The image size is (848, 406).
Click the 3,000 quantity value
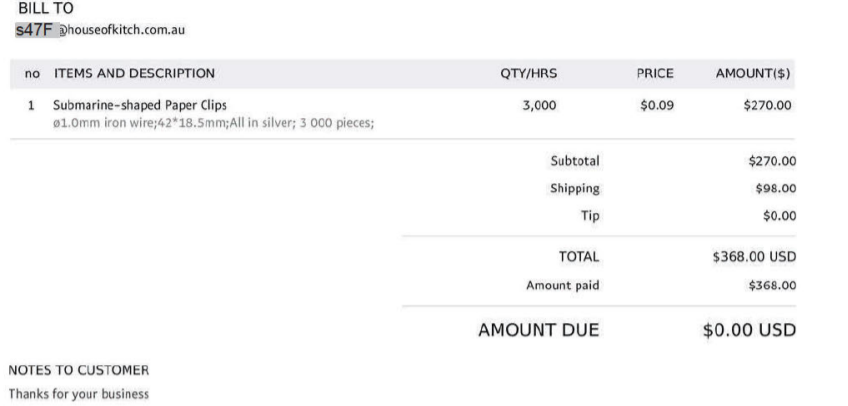[x=539, y=105]
